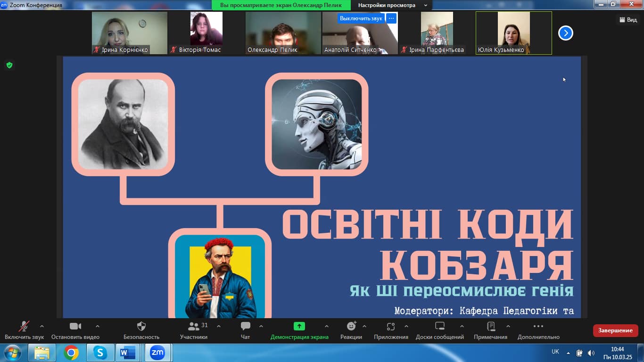Open Приложения apps panel
Image resolution: width=644 pixels, height=362 pixels.
[x=391, y=330]
